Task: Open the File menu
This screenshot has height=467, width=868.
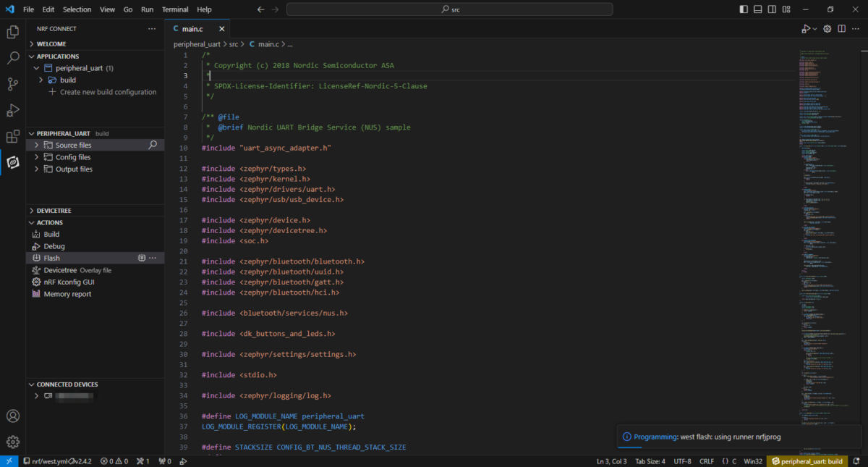Action: [28, 9]
